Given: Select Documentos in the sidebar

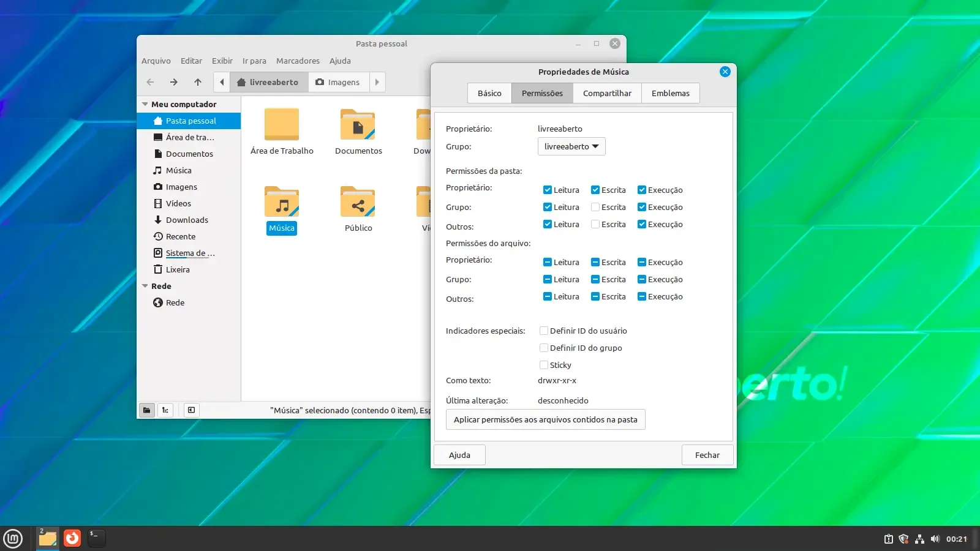Looking at the screenshot, I should [x=189, y=154].
